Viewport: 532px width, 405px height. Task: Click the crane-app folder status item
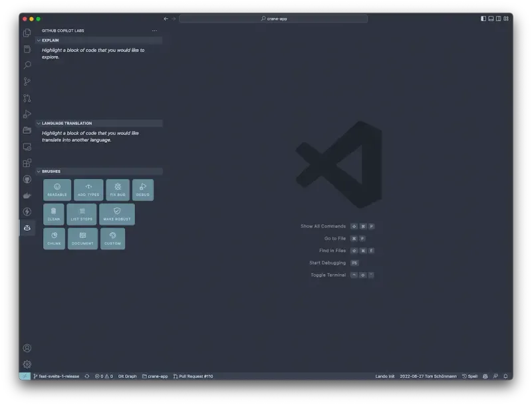pos(155,376)
